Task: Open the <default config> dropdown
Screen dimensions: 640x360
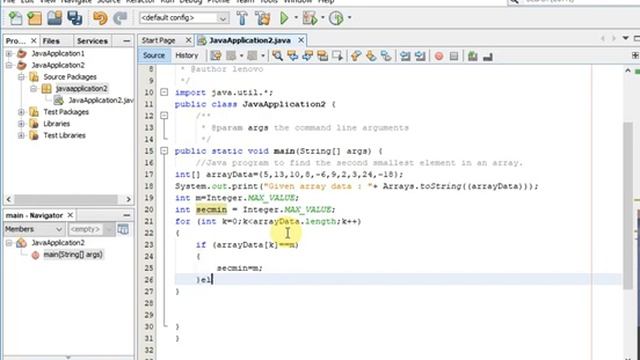Action: coord(184,18)
